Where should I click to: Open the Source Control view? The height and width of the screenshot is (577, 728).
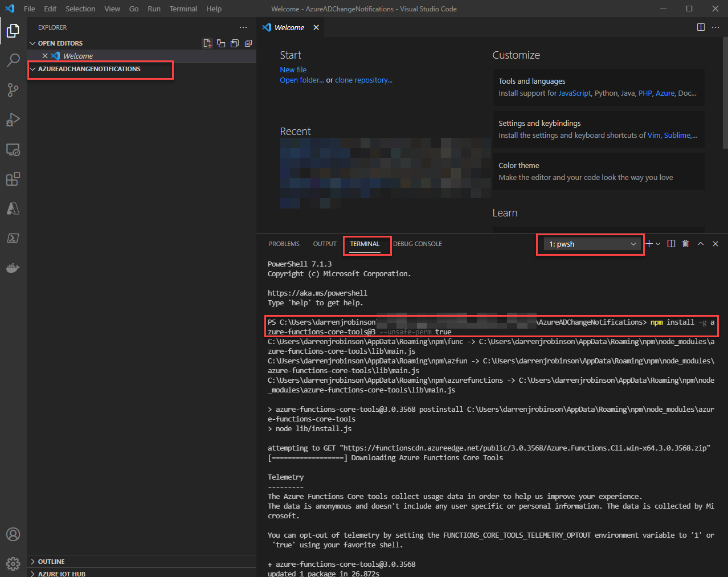(13, 90)
